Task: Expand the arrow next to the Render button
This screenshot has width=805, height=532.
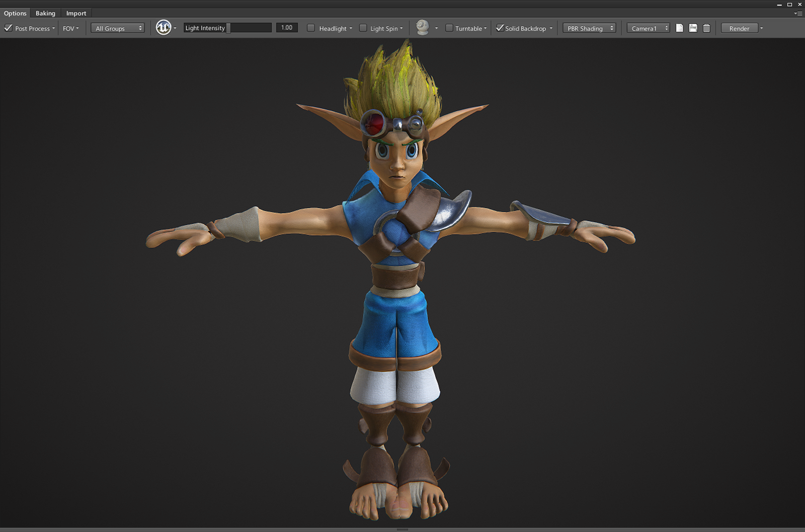Action: tap(762, 28)
